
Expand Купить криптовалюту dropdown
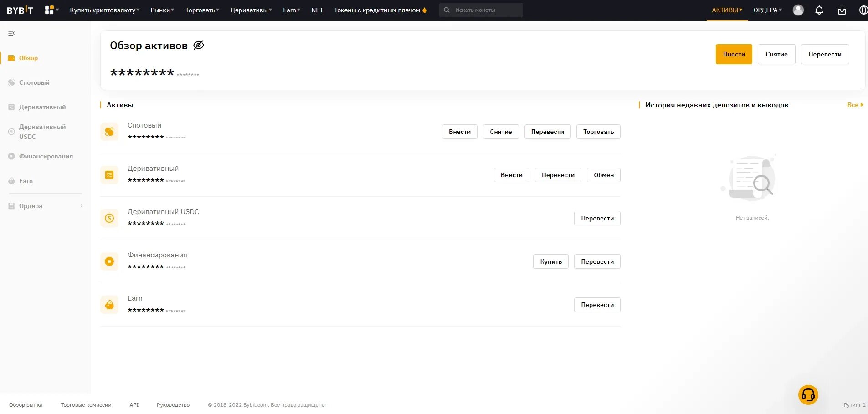point(104,10)
